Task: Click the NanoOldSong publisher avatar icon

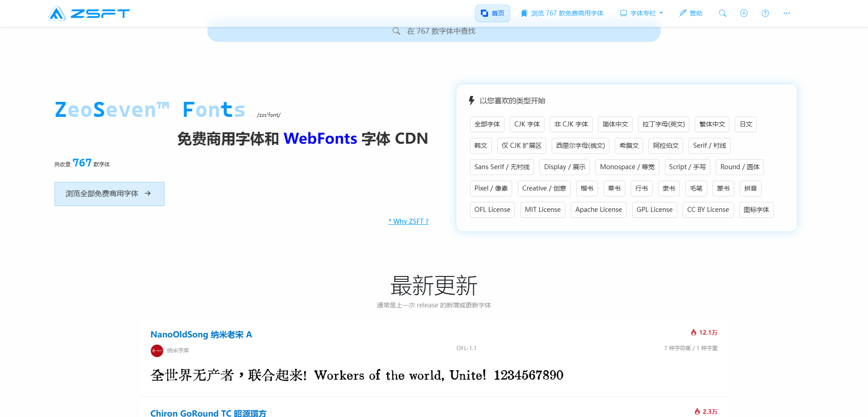Action: pyautogui.click(x=157, y=351)
